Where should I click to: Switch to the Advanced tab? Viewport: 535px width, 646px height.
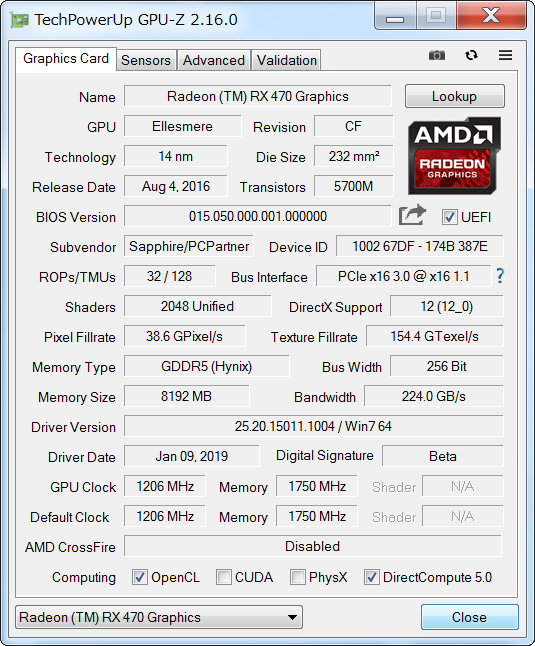point(214,60)
